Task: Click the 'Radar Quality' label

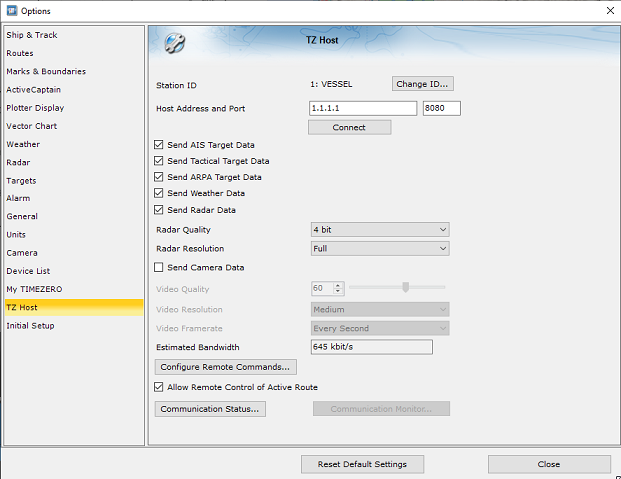Action: tap(183, 230)
